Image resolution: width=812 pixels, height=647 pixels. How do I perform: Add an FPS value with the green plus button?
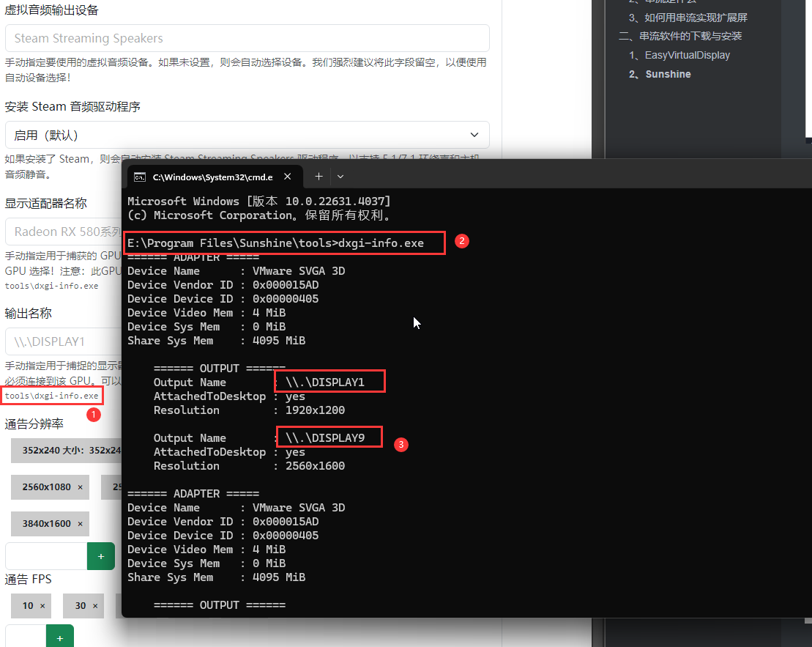60,637
